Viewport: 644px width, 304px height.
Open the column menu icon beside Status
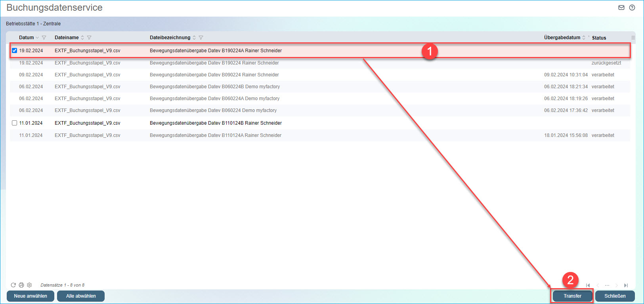(x=633, y=38)
